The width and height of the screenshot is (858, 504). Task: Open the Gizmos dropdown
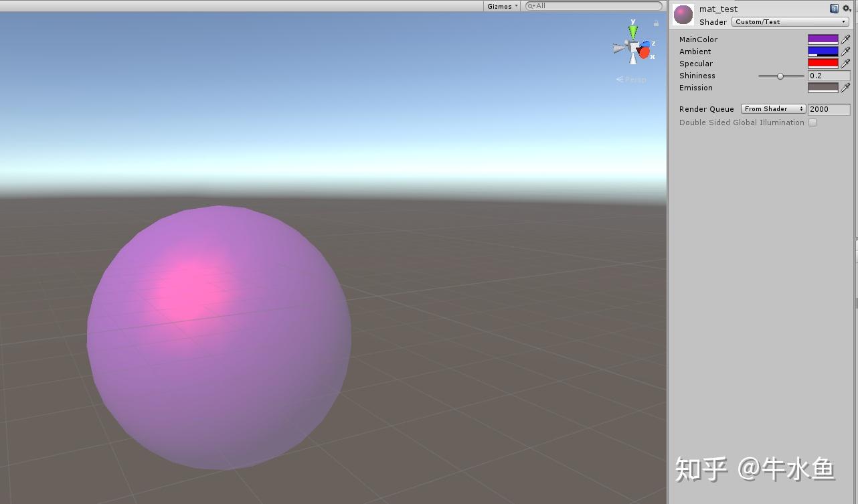pyautogui.click(x=501, y=5)
